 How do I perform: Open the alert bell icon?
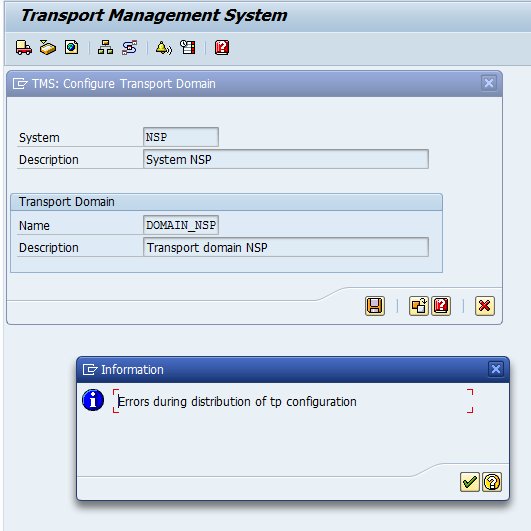pos(164,47)
